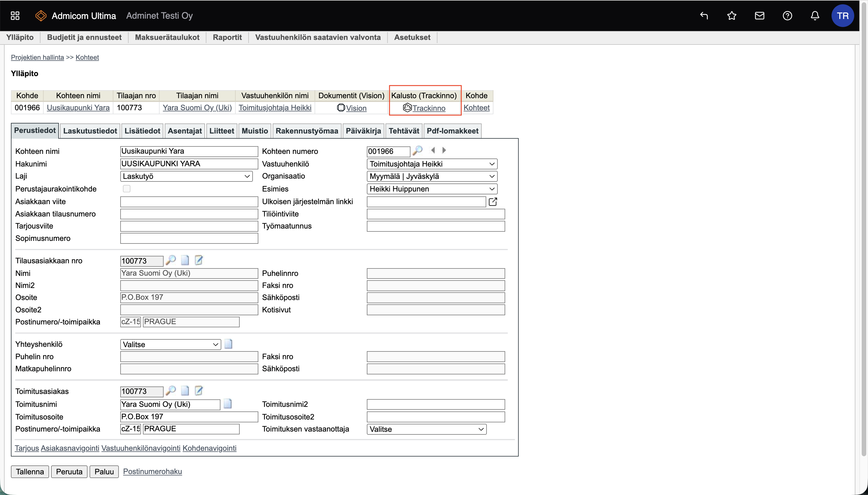Open the help question mark icon
Screen dimensions: 868x495
click(x=787, y=16)
